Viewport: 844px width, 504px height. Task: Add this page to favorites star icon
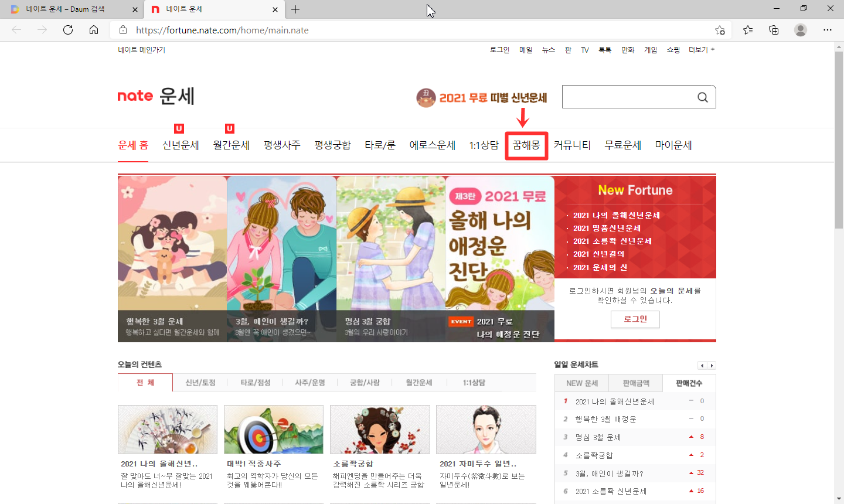click(x=720, y=30)
